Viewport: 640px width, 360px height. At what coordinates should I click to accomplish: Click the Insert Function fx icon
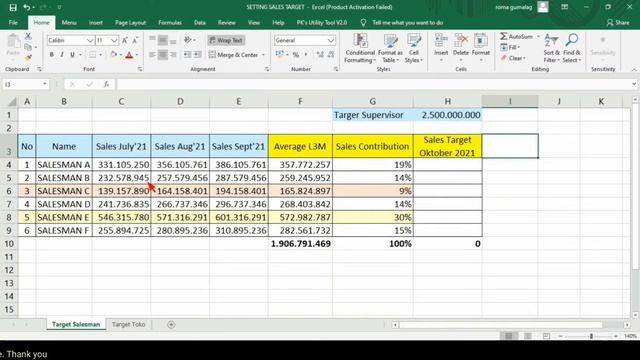pos(107,84)
